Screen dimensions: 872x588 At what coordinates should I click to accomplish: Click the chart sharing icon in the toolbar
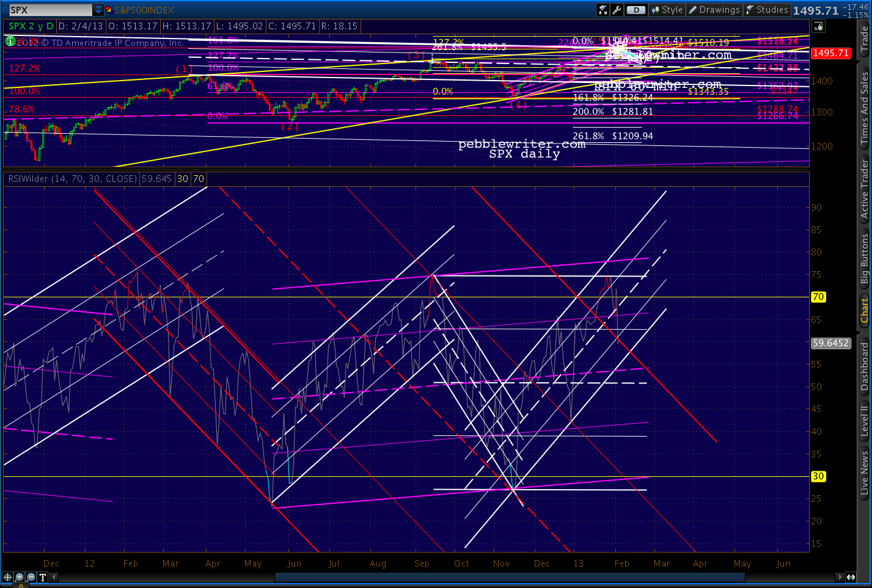click(x=603, y=10)
